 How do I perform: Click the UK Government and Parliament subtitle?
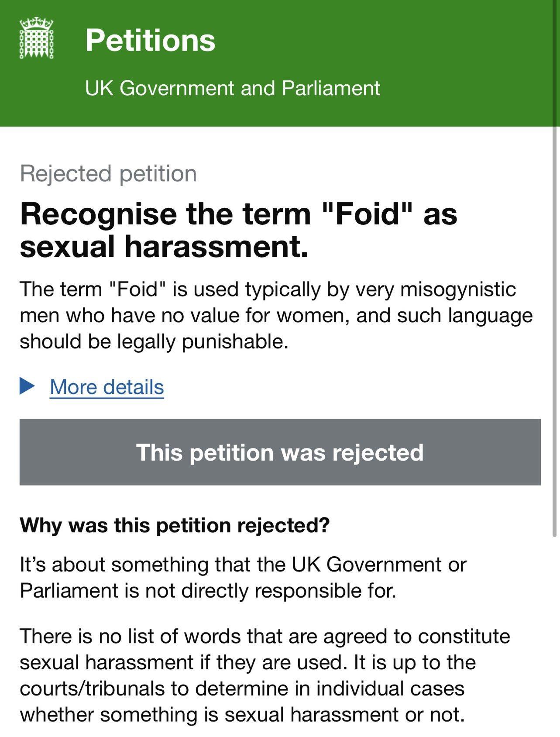coord(232,88)
